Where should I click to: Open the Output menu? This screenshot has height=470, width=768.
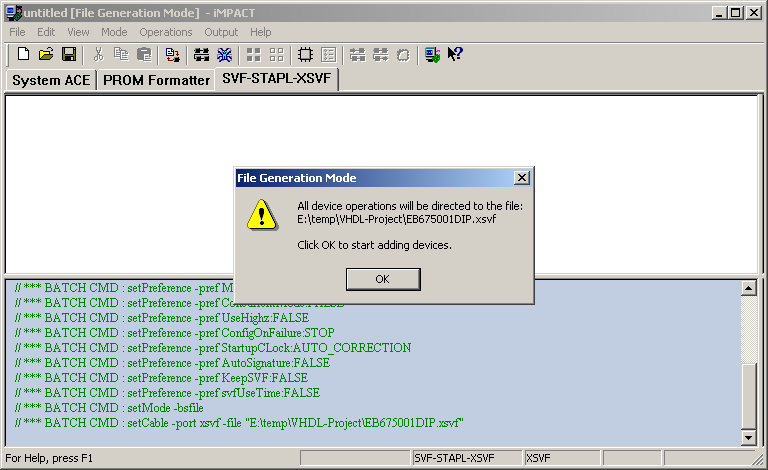221,32
